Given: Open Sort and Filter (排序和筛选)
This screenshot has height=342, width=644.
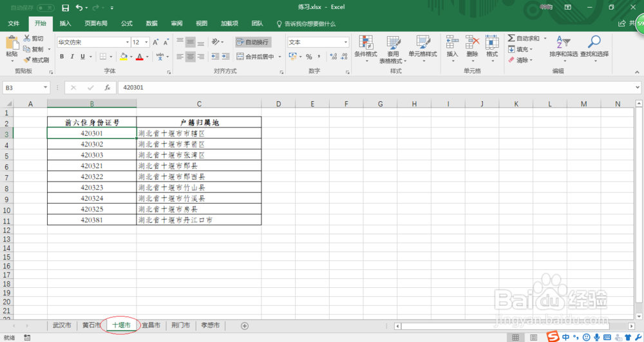Looking at the screenshot, I should point(563,47).
